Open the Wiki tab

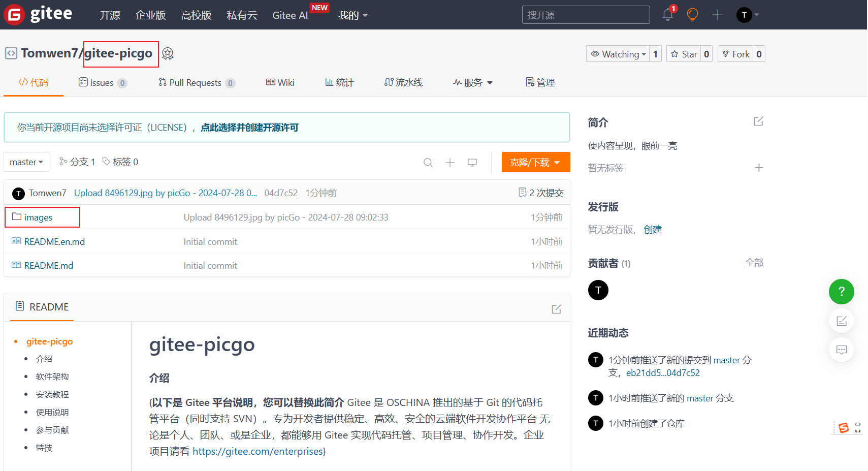coord(280,82)
